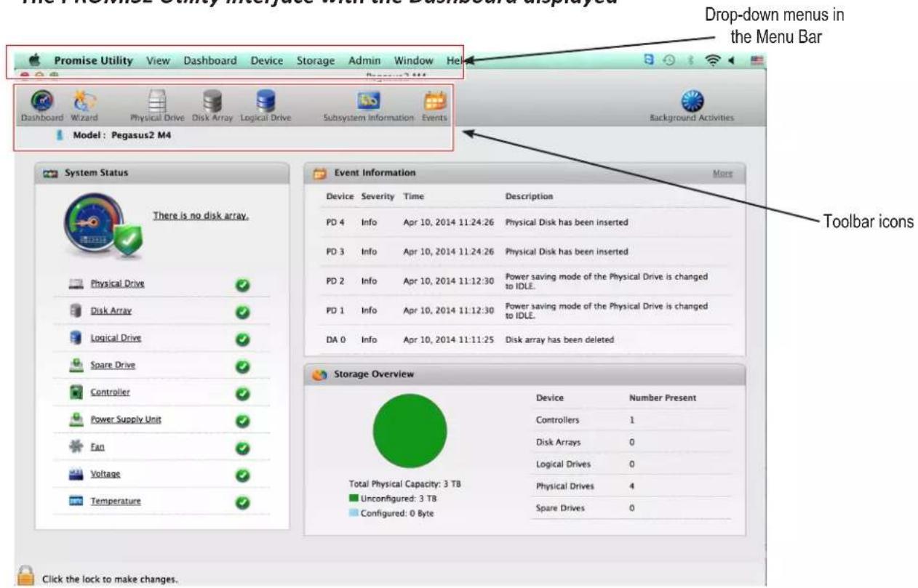Screen dimensions: 918x588
Task: Open the Fan status link
Action: click(x=97, y=448)
